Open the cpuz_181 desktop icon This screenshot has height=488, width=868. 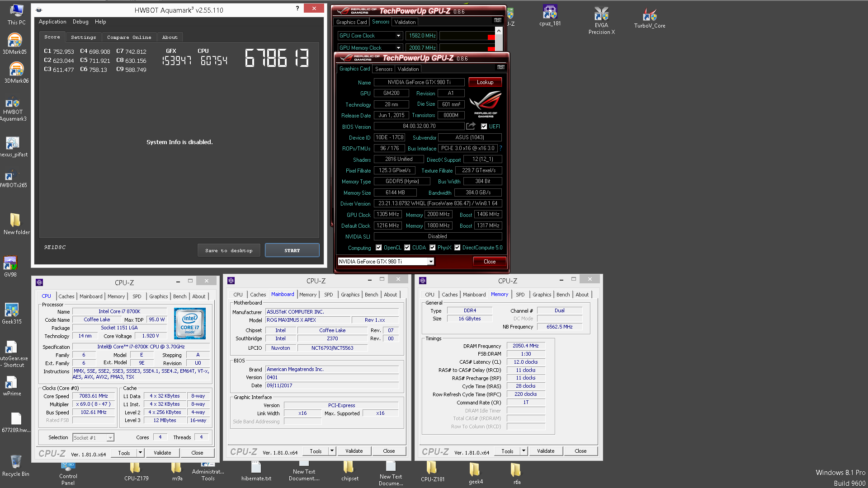(550, 15)
